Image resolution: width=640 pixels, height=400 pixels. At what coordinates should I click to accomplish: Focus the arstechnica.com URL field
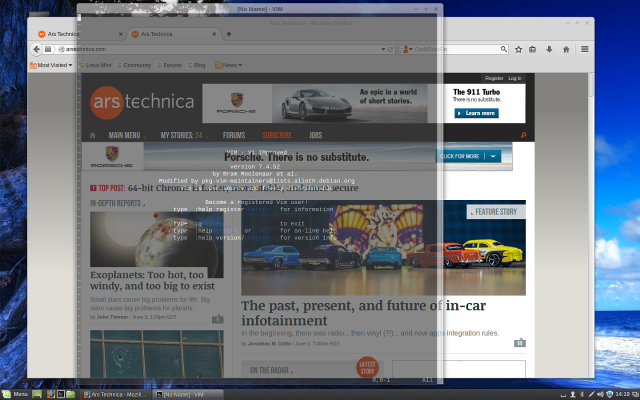coord(222,49)
